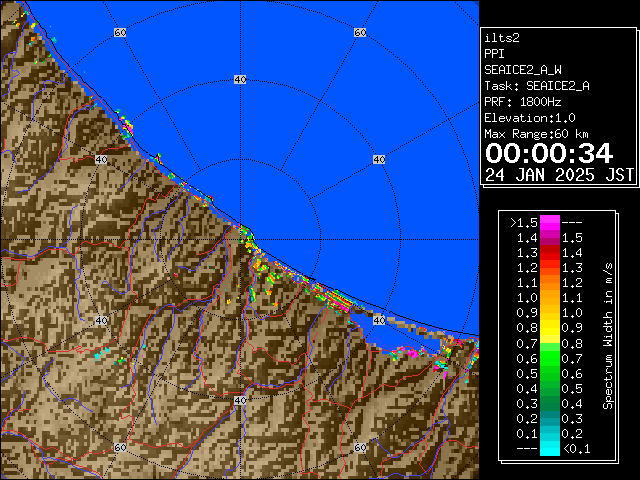Select the 'PPI' scan type label
The width and height of the screenshot is (640, 480).
point(494,54)
